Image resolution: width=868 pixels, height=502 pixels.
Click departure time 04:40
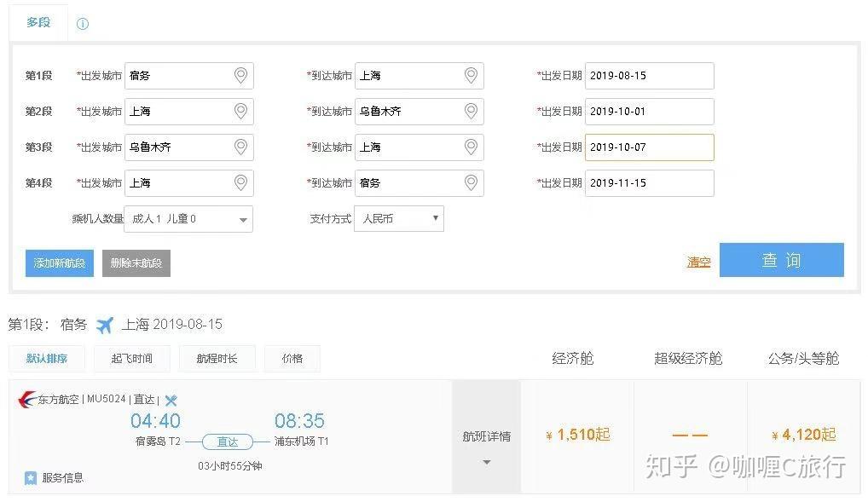(155, 421)
